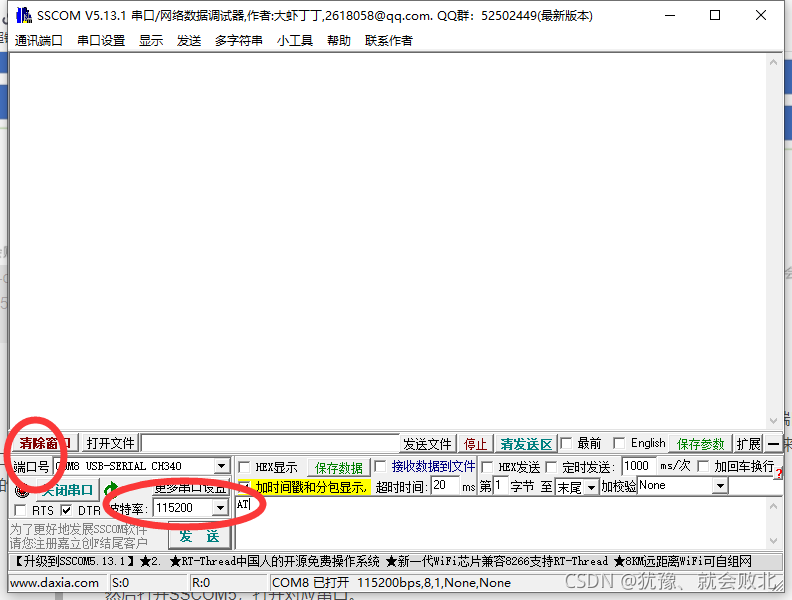Click the dash collapse button beside 扩展

coord(773,444)
